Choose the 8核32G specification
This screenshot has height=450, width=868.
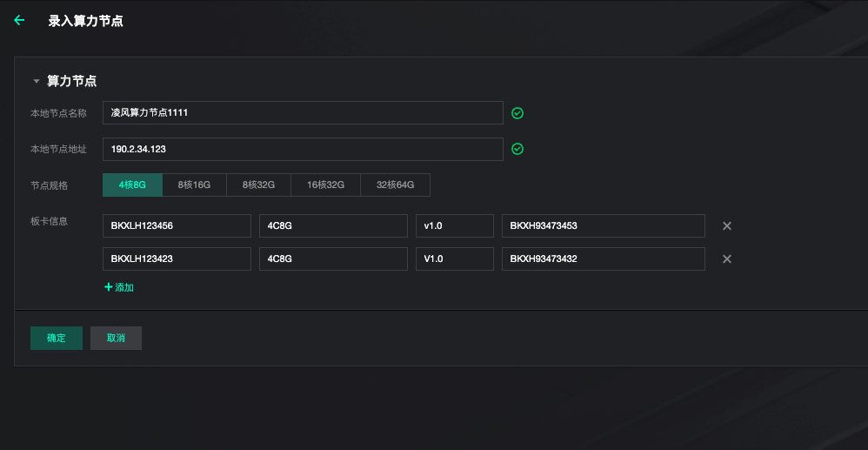258,185
